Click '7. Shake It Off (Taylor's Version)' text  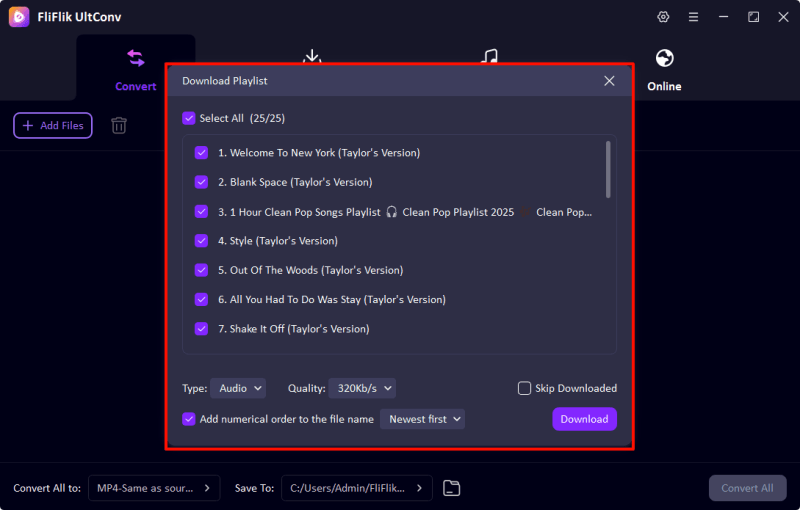293,329
